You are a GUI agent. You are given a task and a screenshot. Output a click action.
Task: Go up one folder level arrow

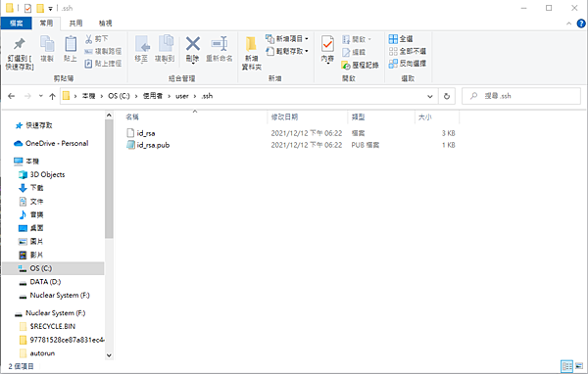52,96
